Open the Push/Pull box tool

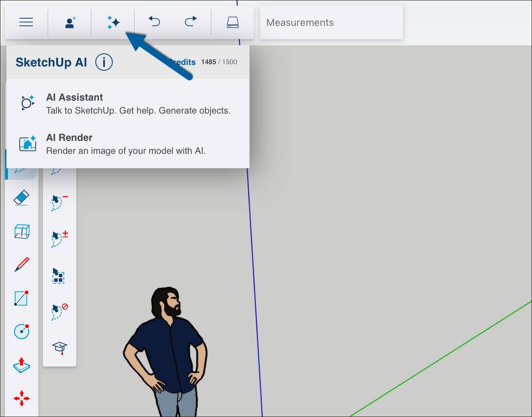(22, 231)
